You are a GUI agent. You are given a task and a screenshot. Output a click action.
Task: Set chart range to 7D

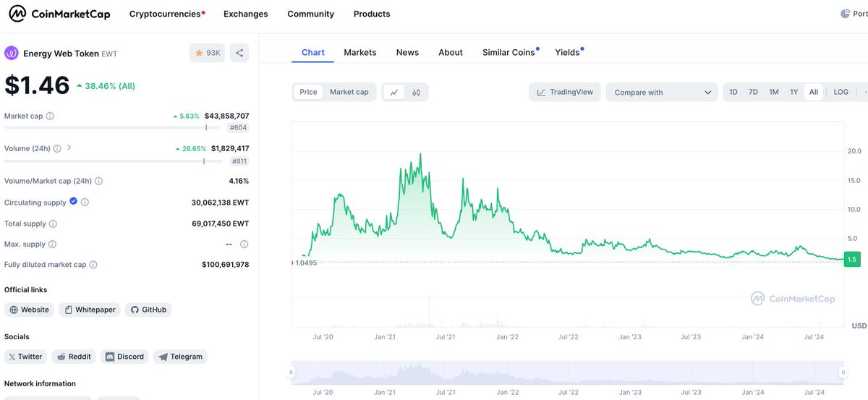point(753,92)
